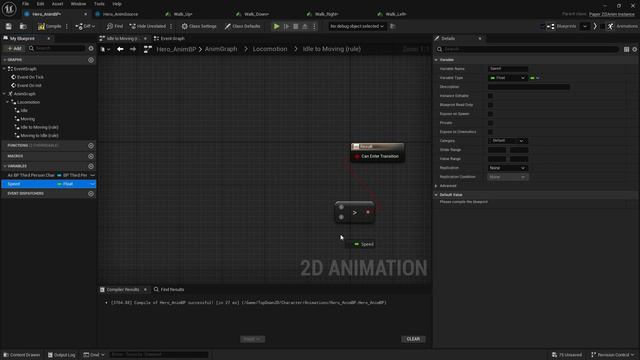Click the debug object picker icon

(393, 26)
